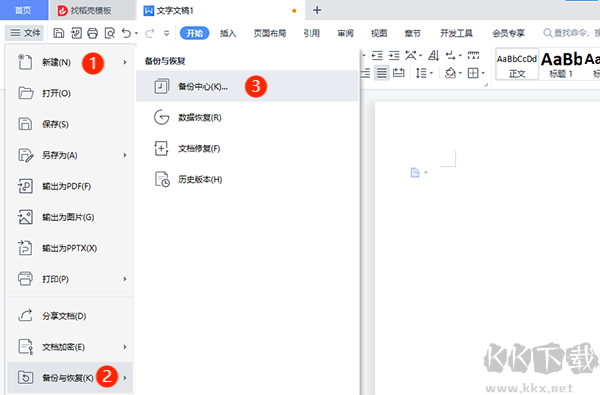This screenshot has width=600, height=395.
Task: Open the borders dropdown arrow
Action: [483, 73]
